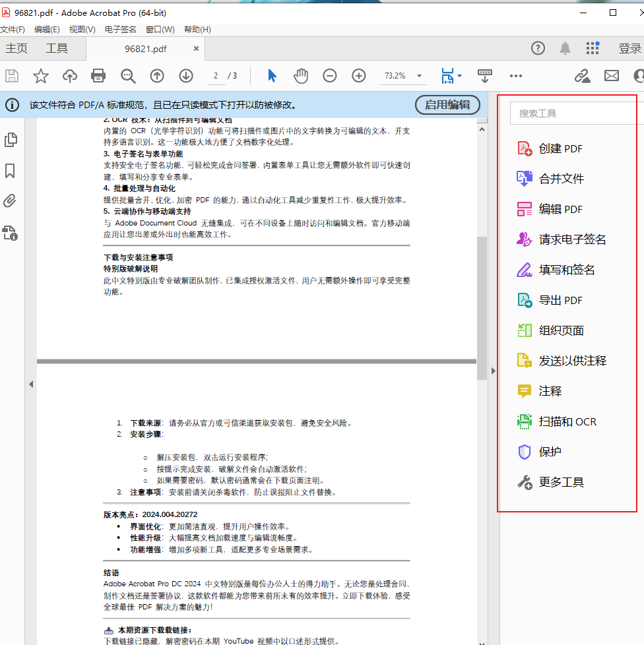644x645 pixels.
Task: Click the info icon in the PDF/A notice bar
Action: (x=12, y=105)
